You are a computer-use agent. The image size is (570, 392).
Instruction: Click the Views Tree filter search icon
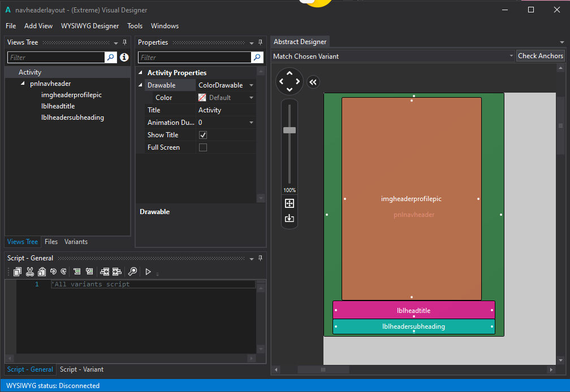110,58
